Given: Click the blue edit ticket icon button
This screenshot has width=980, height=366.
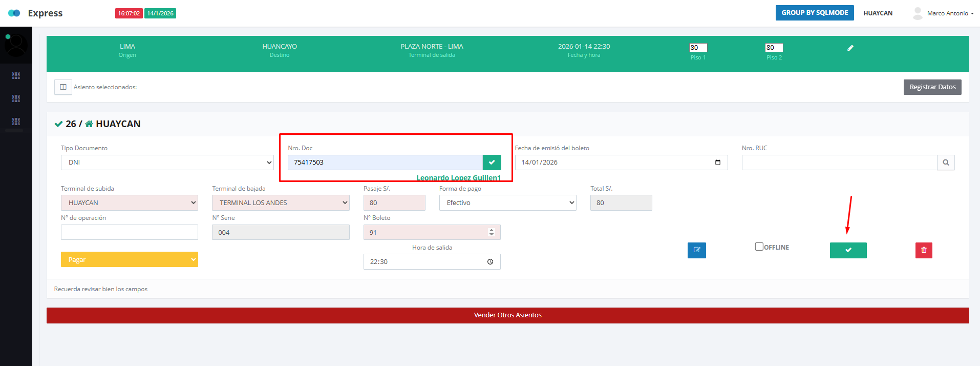Looking at the screenshot, I should click(696, 250).
